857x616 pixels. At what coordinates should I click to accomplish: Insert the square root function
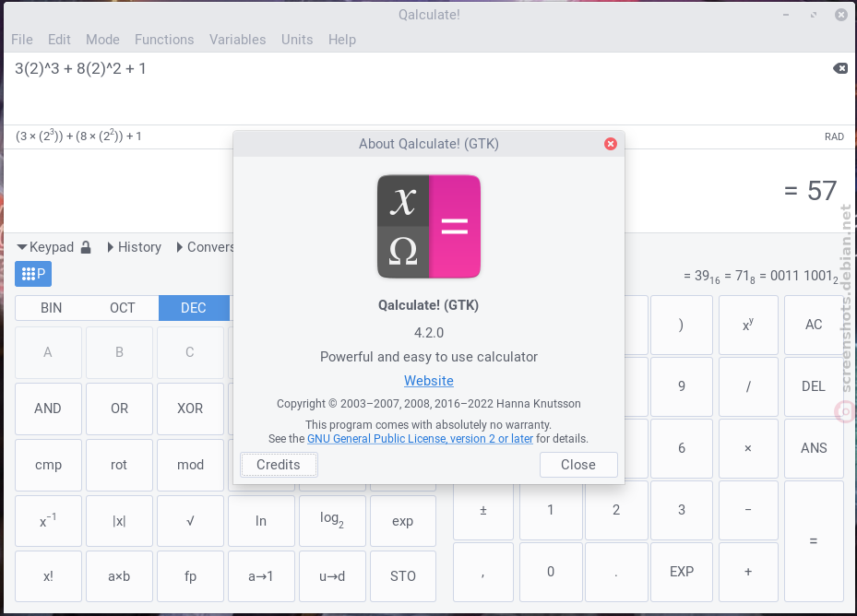tap(190, 521)
